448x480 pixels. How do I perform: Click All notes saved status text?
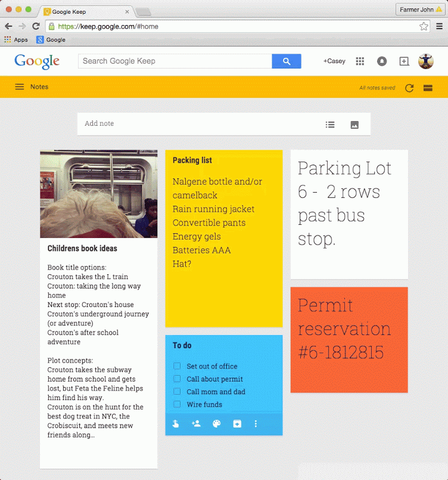point(377,88)
